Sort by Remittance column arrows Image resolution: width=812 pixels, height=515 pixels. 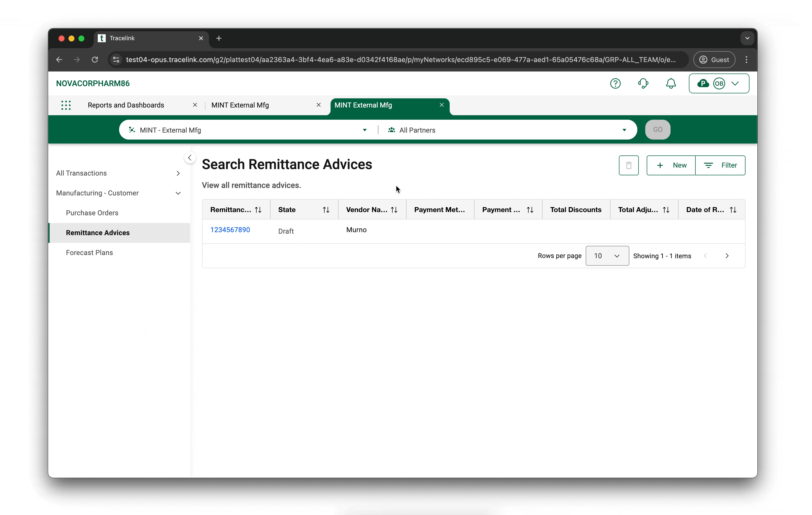[258, 210]
